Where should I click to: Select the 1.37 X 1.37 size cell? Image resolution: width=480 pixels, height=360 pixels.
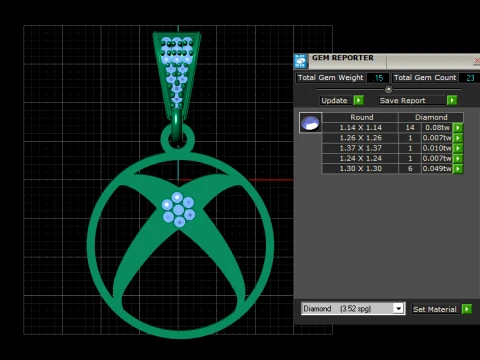(x=360, y=148)
